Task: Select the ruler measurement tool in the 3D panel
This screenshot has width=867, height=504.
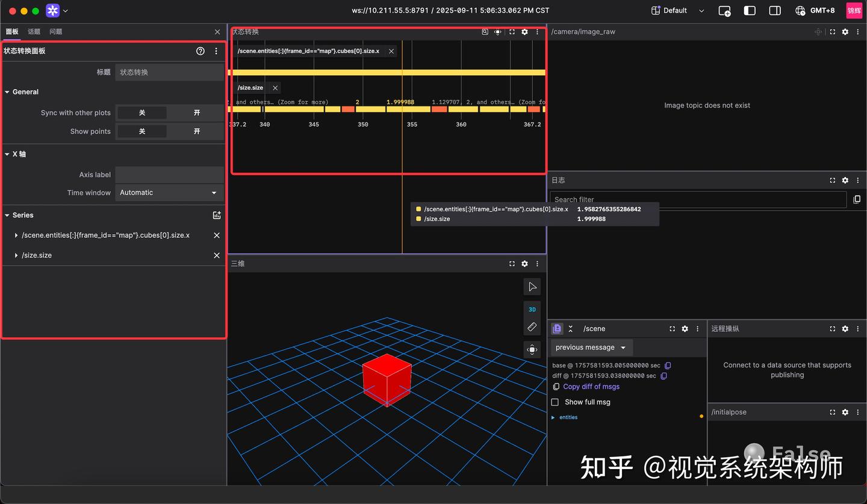Action: pos(532,326)
